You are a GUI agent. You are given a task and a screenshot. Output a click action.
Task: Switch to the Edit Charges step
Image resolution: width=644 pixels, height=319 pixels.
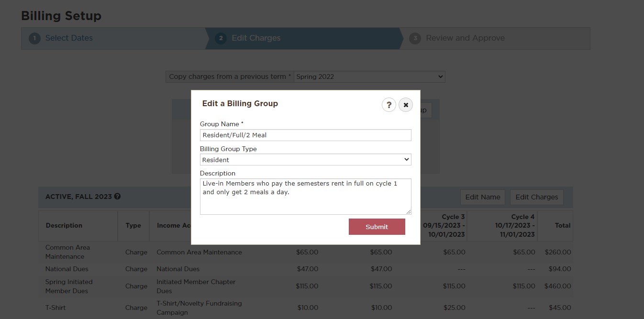pyautogui.click(x=256, y=38)
